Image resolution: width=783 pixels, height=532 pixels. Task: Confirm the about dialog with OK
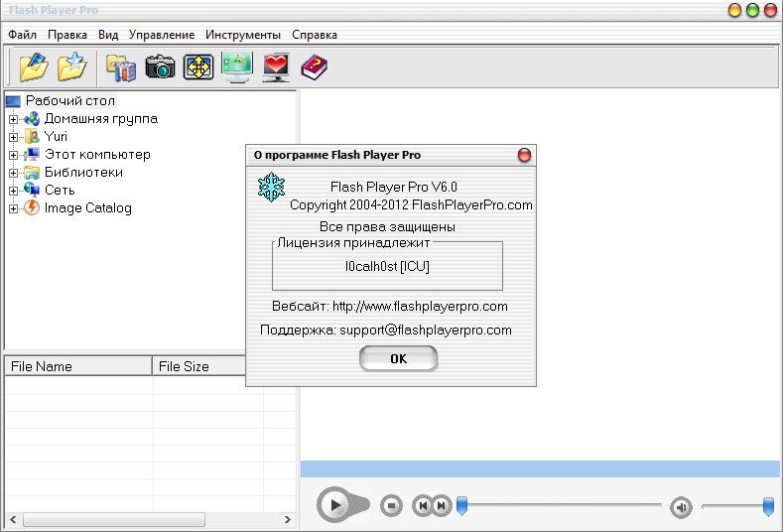click(x=399, y=358)
